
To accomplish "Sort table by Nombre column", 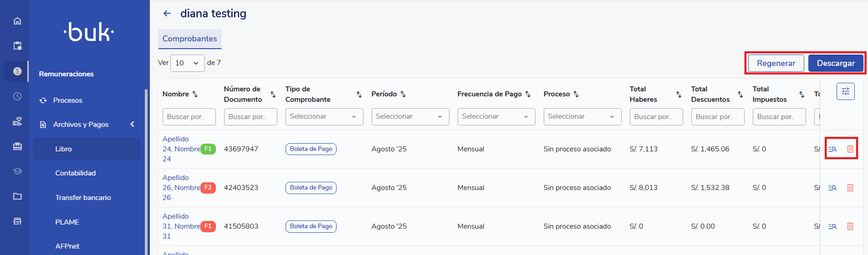I will coord(195,94).
